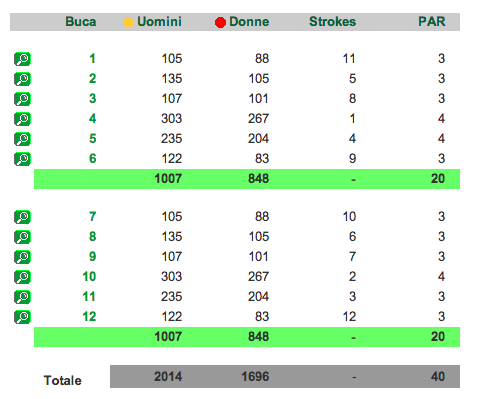Click the Totale row label

point(63,380)
